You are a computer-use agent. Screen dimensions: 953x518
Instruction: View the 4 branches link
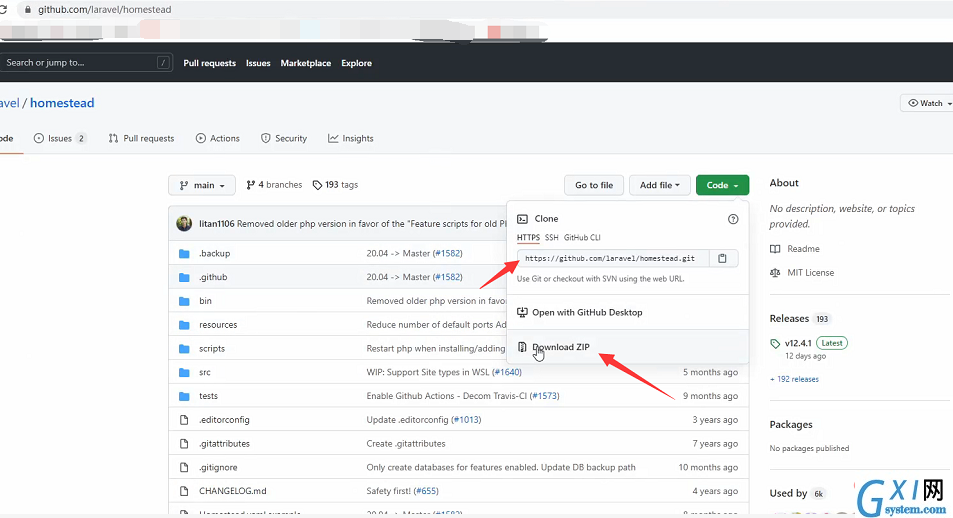tap(274, 185)
